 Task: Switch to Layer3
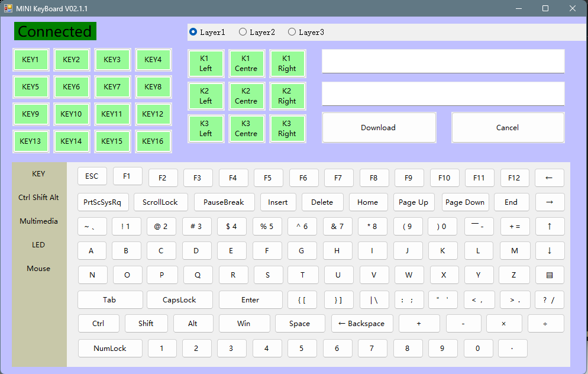[x=291, y=32]
